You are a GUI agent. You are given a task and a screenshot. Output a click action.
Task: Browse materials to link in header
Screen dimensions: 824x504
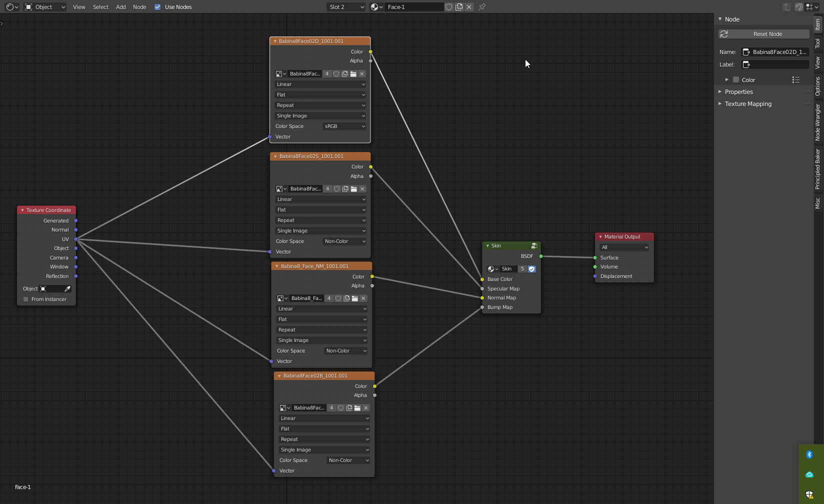pyautogui.click(x=377, y=7)
